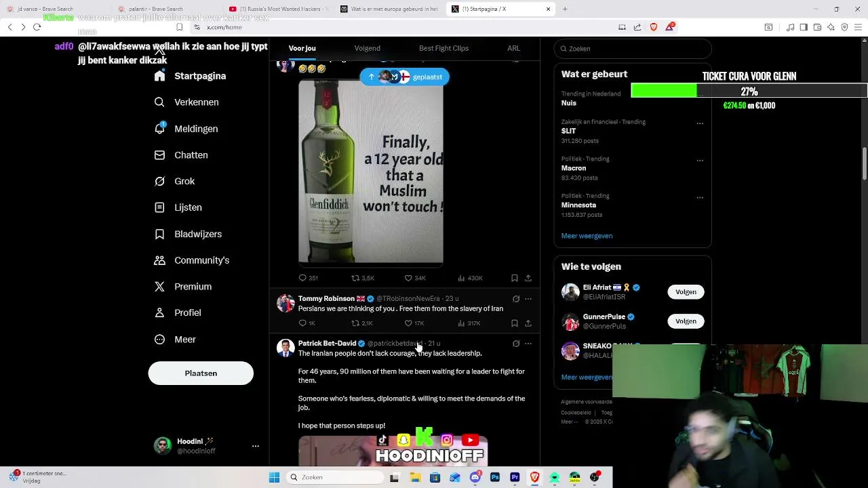
Task: Switch to the 'jd vance - Brave Search' tab
Action: coord(55,9)
